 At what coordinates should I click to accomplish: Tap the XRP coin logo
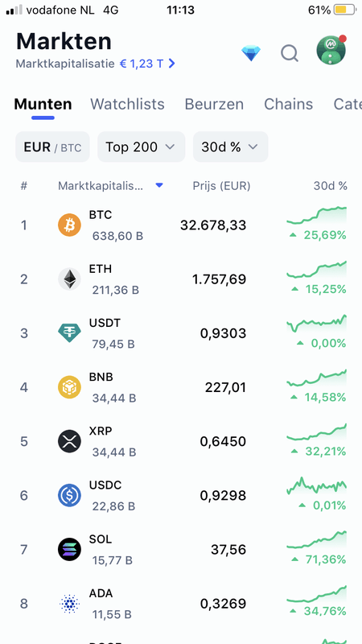coord(69,441)
